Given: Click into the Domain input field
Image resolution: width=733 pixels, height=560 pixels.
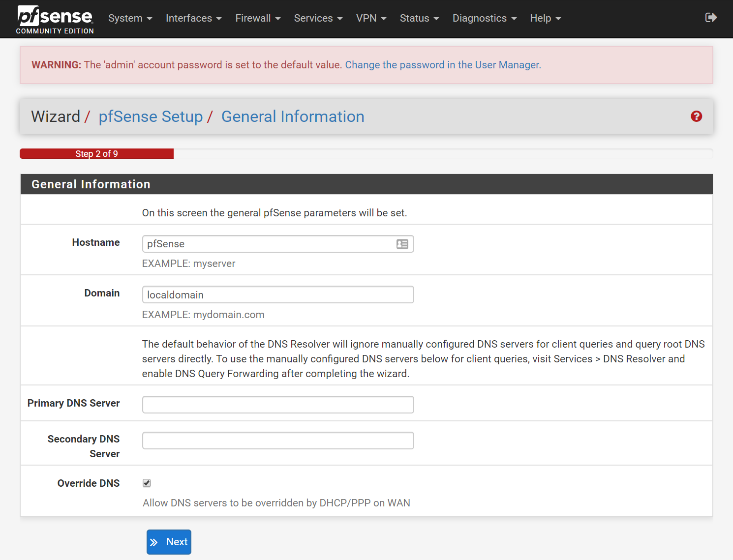Looking at the screenshot, I should (278, 295).
